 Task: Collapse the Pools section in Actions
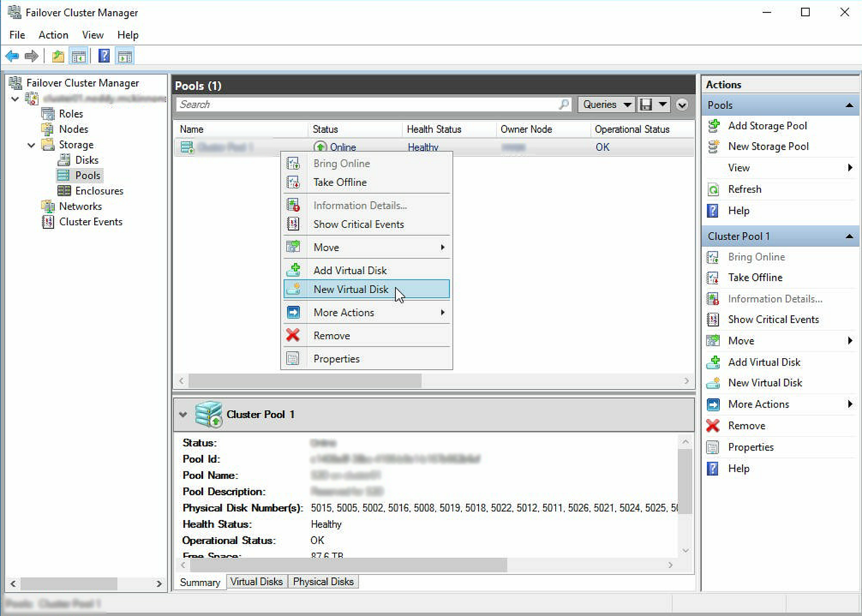[850, 105]
